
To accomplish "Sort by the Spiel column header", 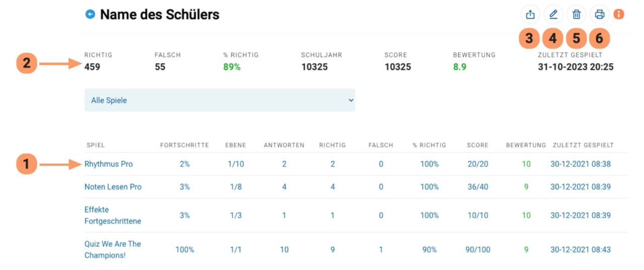I will click(x=95, y=145).
